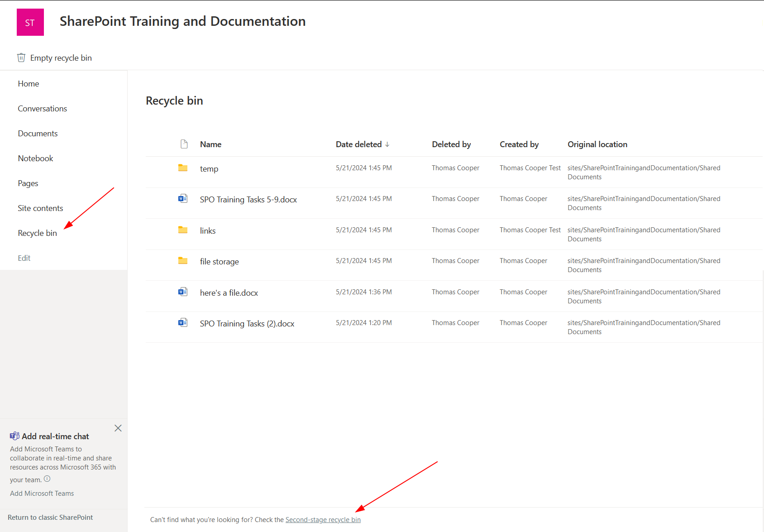
Task: Open Pages from the side navigation
Action: [28, 183]
